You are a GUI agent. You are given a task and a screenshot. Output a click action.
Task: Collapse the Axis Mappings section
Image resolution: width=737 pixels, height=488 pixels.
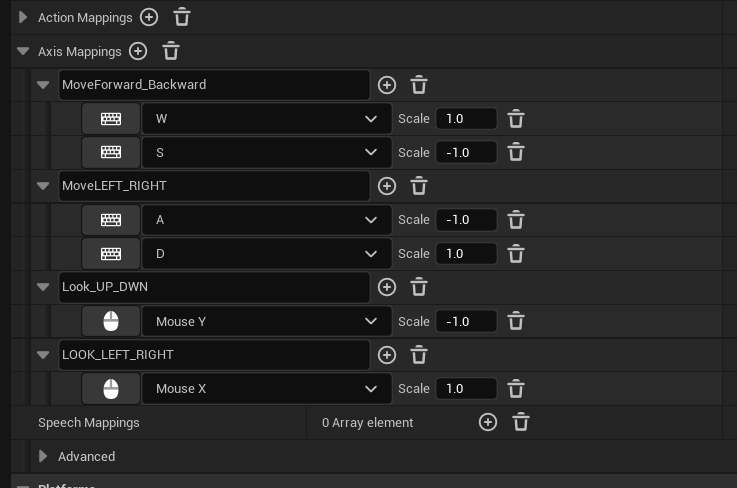(x=23, y=51)
